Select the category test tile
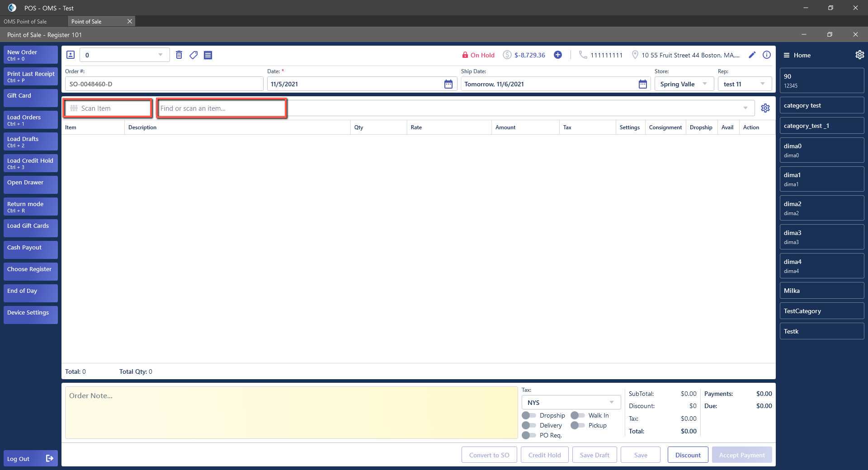Screen dimensions: 868x470 click(822, 105)
